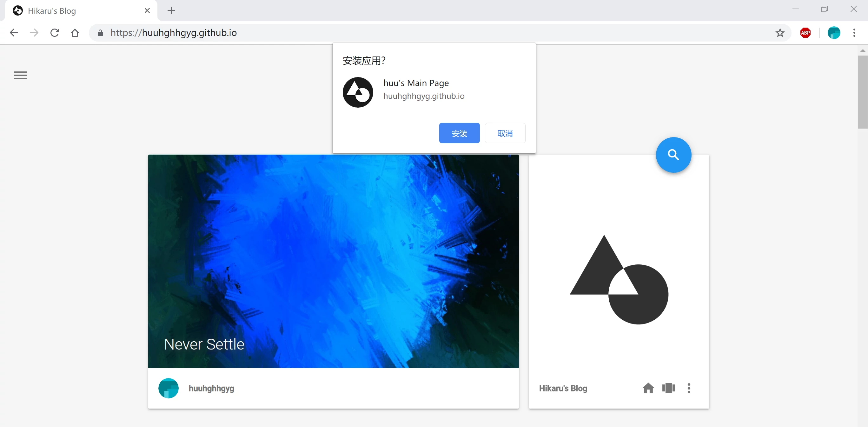This screenshot has width=868, height=427.
Task: Click the app icon in install dialog
Action: [358, 92]
